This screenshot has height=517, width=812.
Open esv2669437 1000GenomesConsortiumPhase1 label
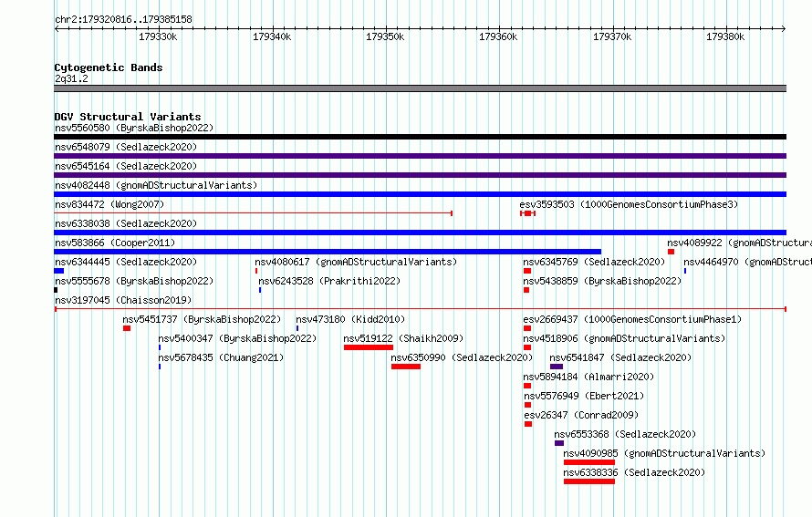(x=632, y=319)
